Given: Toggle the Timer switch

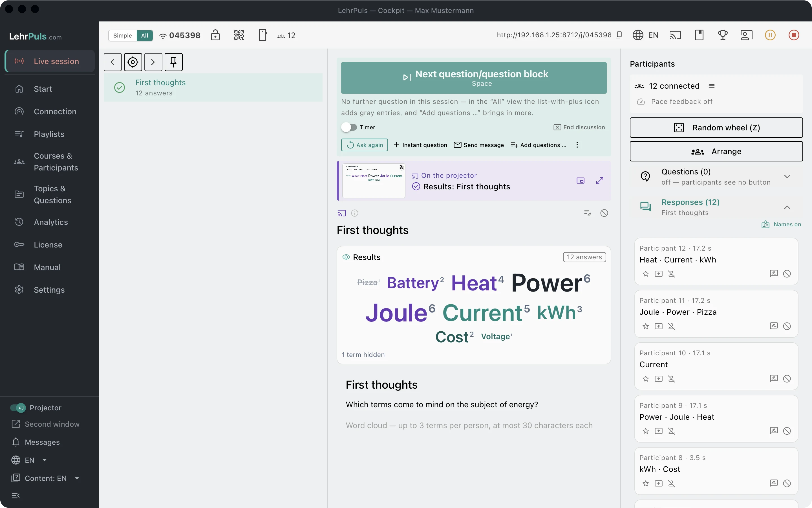Looking at the screenshot, I should 349,127.
